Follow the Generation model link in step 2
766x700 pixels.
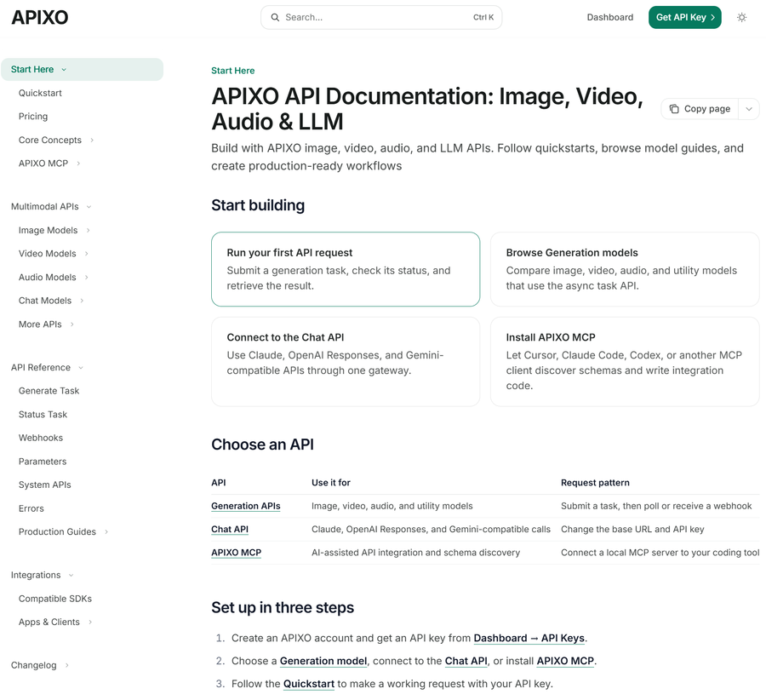[x=323, y=661]
